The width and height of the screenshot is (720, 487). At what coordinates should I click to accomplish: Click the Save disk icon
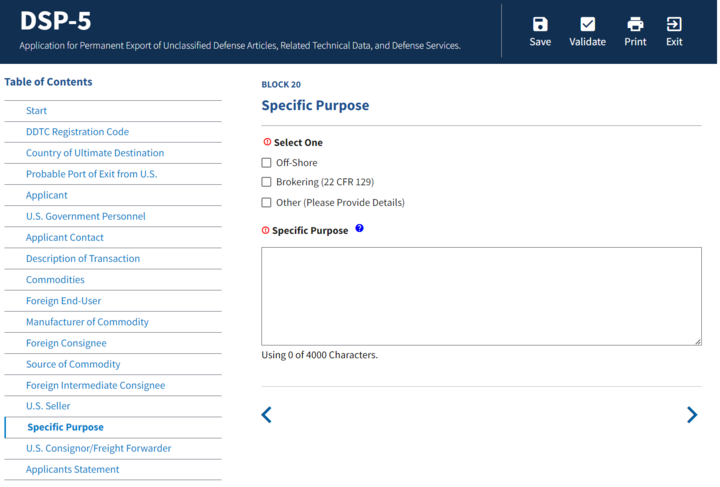click(540, 24)
